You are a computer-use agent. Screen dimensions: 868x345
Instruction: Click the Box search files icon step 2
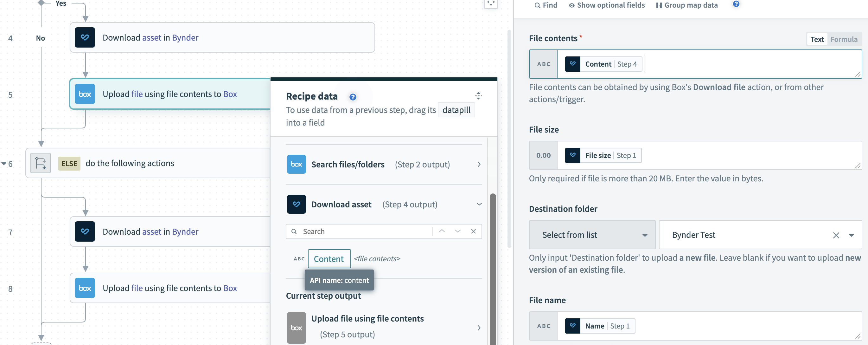(296, 164)
